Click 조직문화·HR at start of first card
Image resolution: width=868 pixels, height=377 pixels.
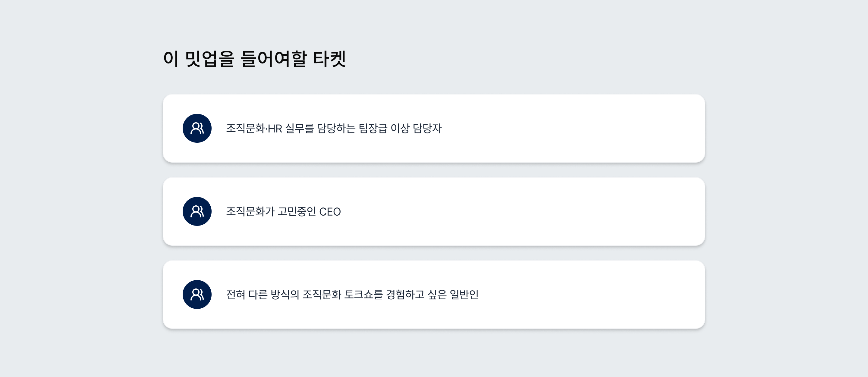coord(254,128)
